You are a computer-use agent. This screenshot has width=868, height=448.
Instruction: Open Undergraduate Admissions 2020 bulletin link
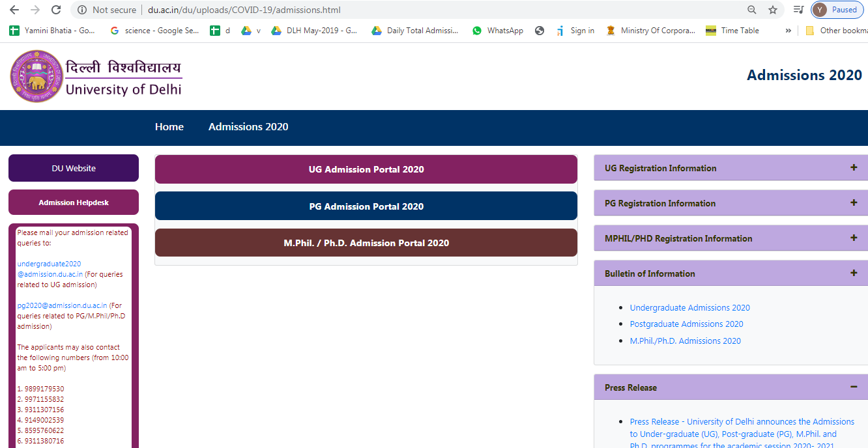[690, 308]
